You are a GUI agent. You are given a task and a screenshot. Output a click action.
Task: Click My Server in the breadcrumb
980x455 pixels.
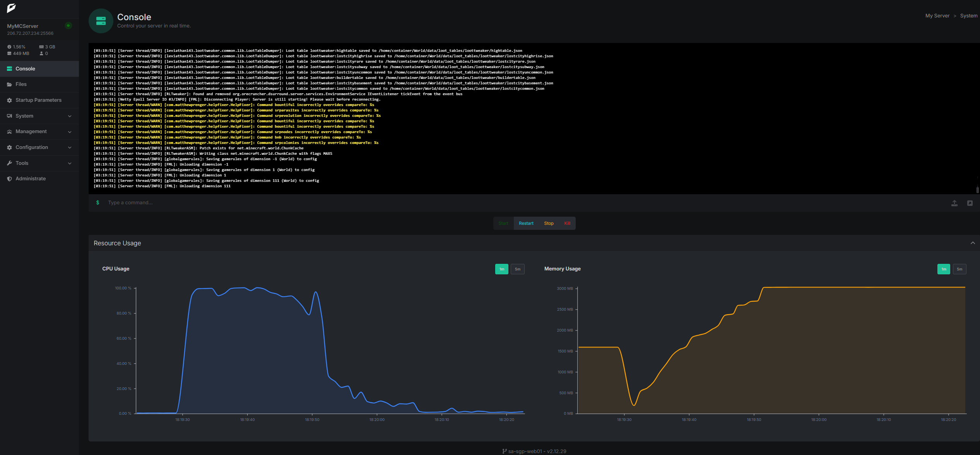[x=937, y=15]
